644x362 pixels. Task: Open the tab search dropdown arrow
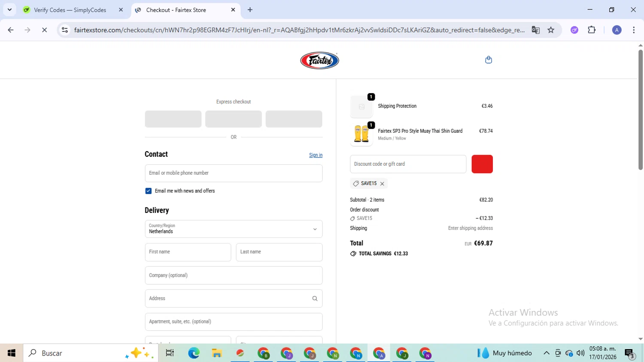click(9, 10)
